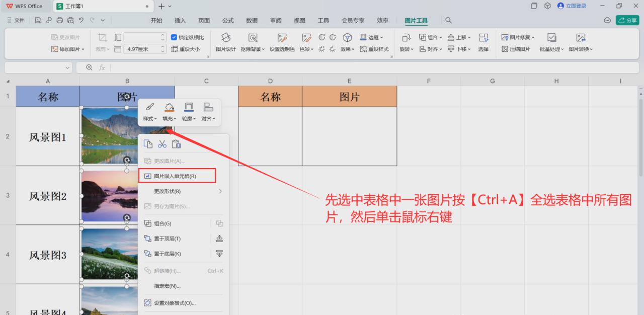Toggle the 锁定纵横比 lock aspect ratio checkbox
This screenshot has width=644, height=315.
[x=174, y=37]
